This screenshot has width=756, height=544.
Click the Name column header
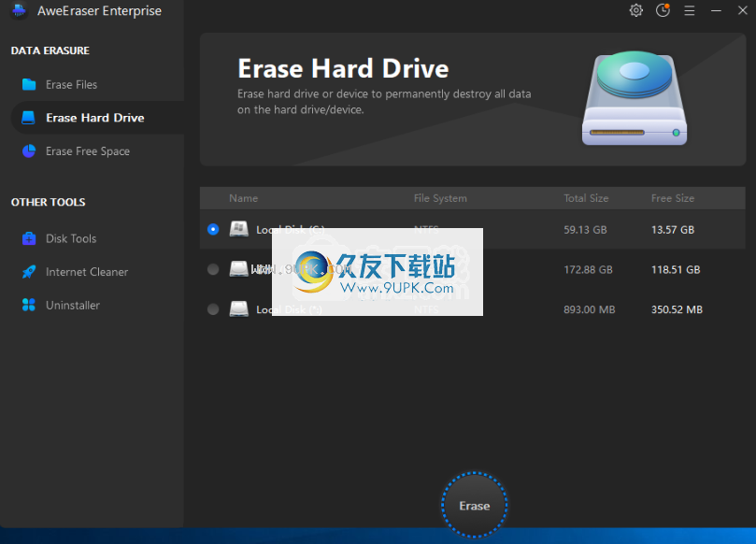point(244,198)
